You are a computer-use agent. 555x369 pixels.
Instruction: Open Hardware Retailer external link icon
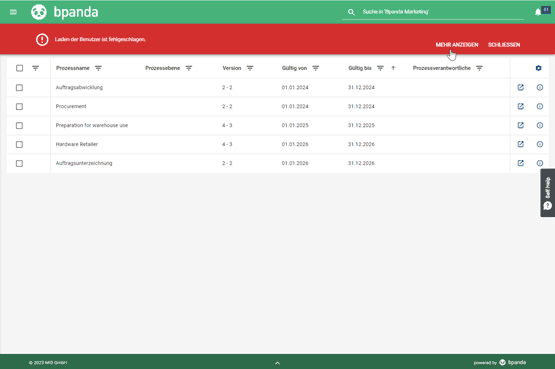(x=520, y=144)
